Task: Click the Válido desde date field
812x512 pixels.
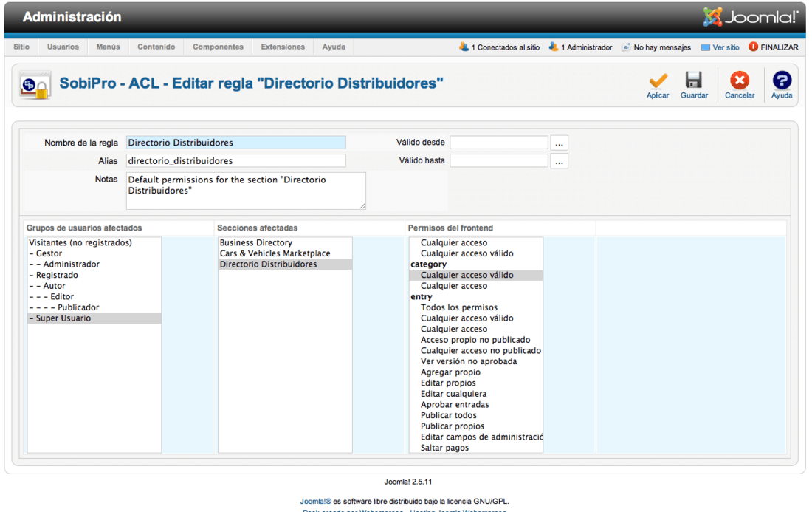Action: coord(499,143)
